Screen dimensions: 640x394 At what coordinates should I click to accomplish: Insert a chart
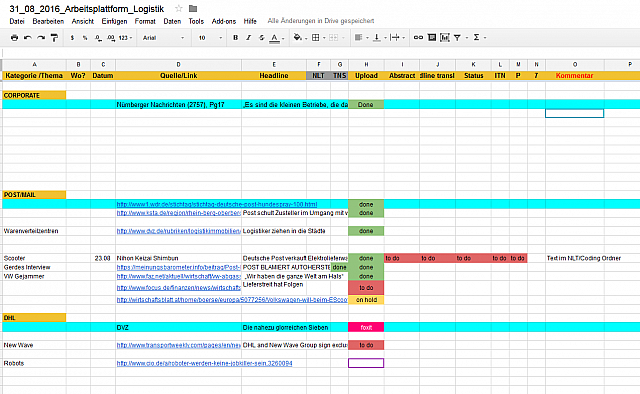(444, 38)
